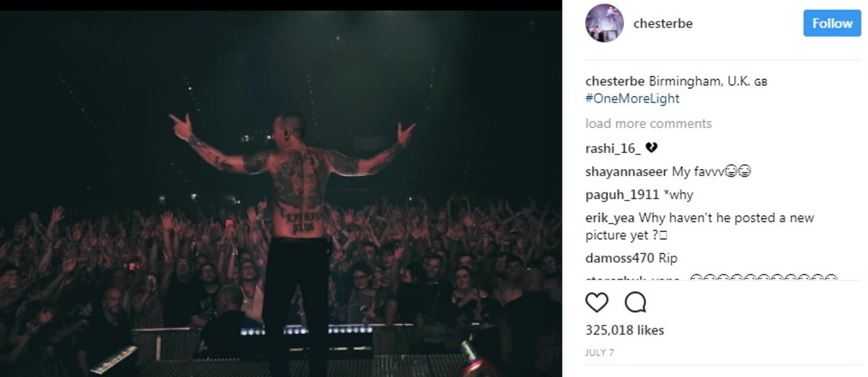
Task: Open erik_yea commenter profile
Action: coord(610,218)
